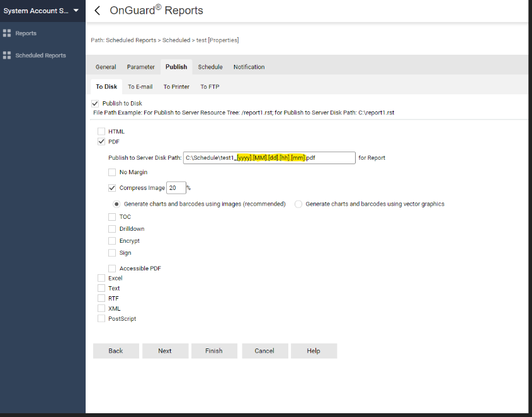Click the Compress Image percentage field
The width and height of the screenshot is (532, 417).
coord(176,188)
